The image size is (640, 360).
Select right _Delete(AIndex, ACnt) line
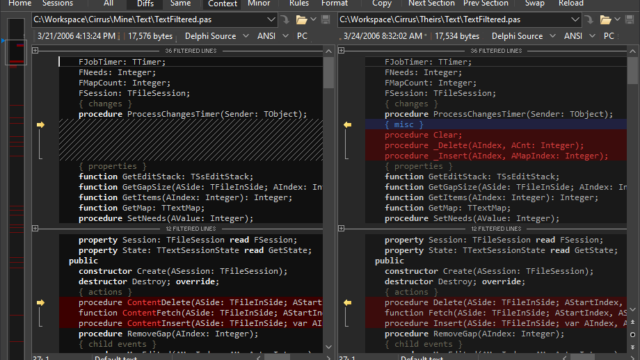click(x=496, y=145)
